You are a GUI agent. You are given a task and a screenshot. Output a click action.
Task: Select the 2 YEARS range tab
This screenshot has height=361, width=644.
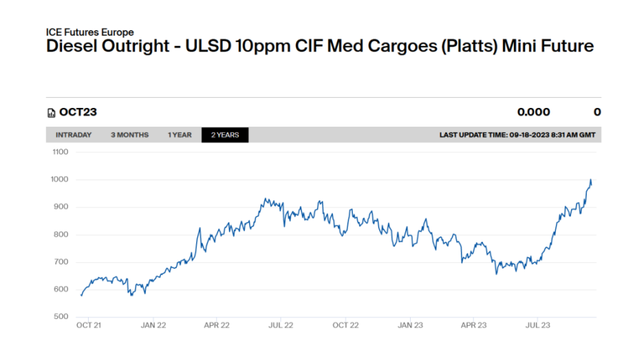tap(225, 135)
